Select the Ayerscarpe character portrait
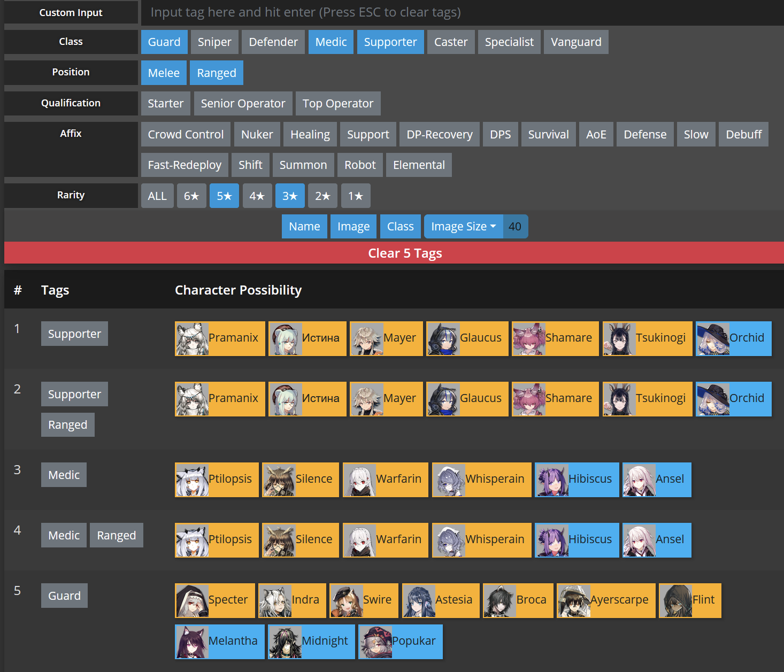Screen dimensions: 784x672 (x=574, y=600)
